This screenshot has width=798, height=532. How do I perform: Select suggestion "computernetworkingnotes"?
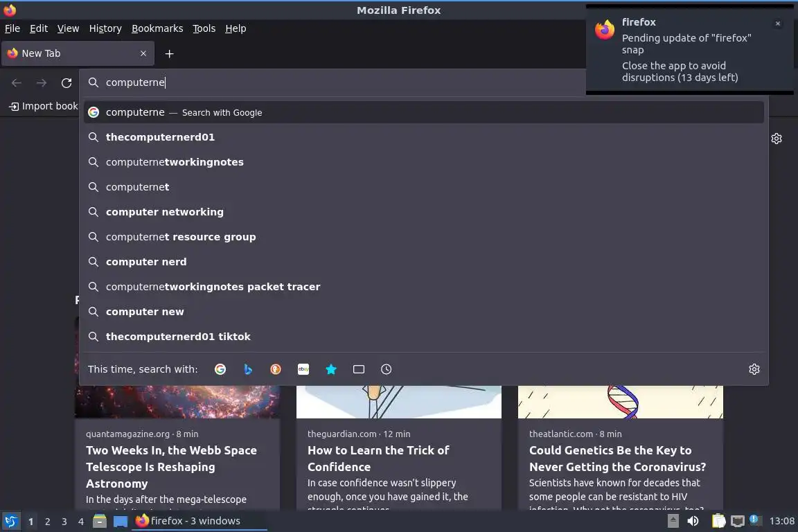[423, 162]
